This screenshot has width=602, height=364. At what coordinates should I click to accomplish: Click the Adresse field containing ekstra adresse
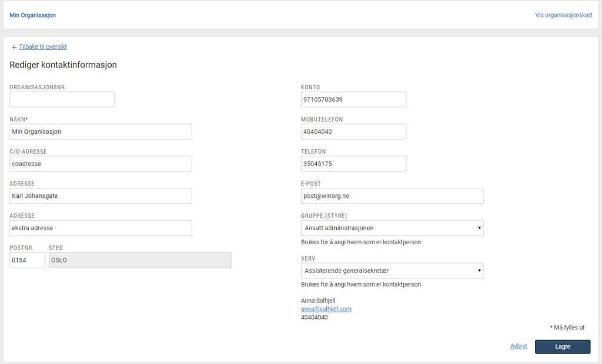click(101, 228)
